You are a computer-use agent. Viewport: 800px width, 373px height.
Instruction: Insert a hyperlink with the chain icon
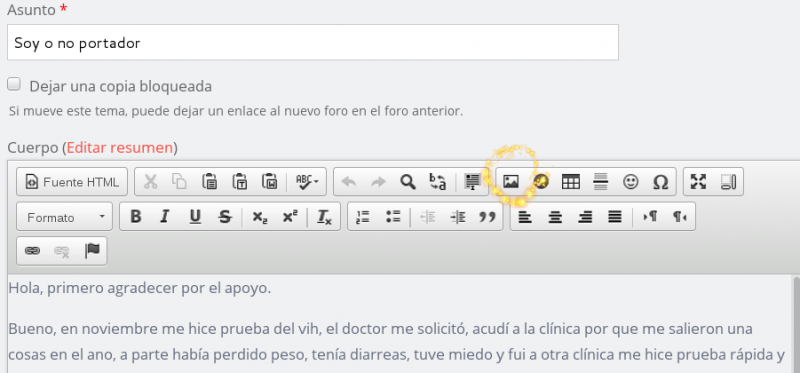click(32, 251)
